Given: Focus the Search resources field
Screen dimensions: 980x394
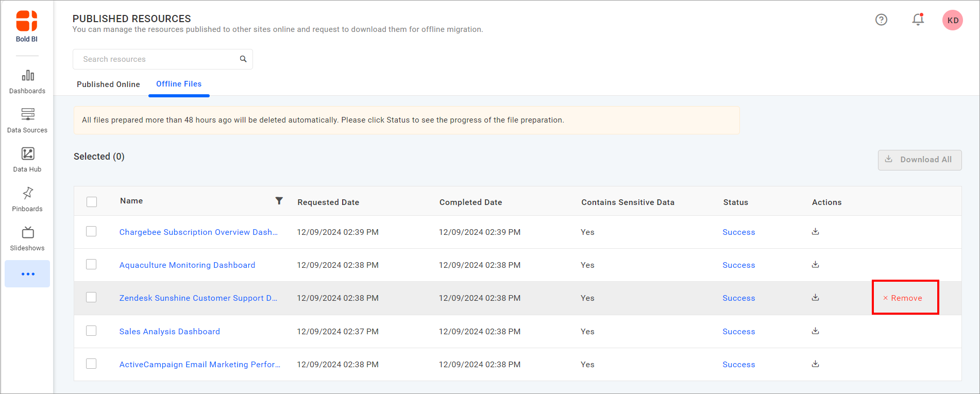Looking at the screenshot, I should 163,59.
